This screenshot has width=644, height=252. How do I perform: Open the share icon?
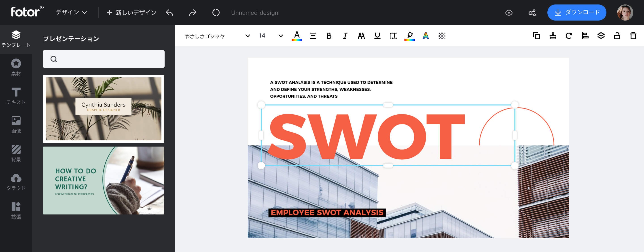point(532,13)
